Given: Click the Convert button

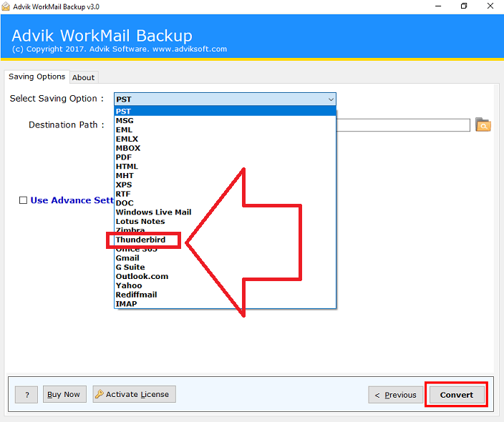Looking at the screenshot, I should (x=457, y=395).
